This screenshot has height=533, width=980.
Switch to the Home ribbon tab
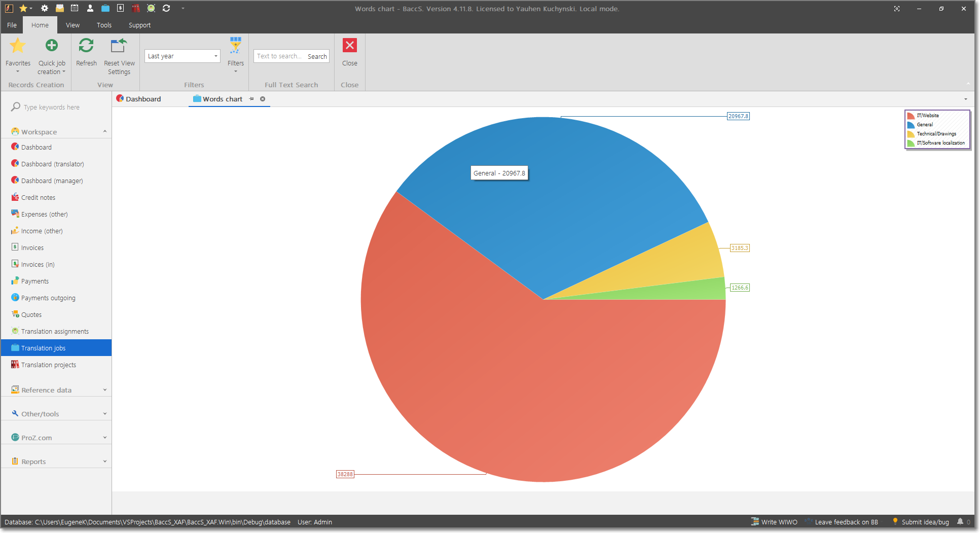[x=40, y=25]
